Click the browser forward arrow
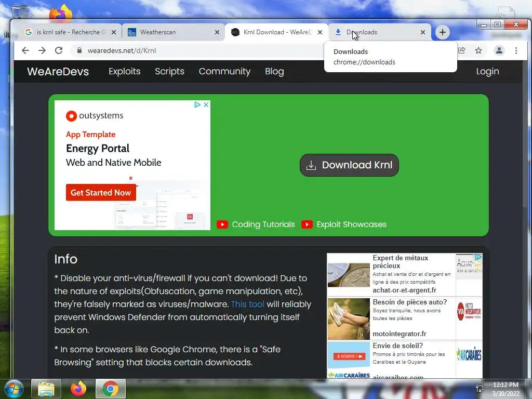This screenshot has width=532, height=399. coord(42,50)
